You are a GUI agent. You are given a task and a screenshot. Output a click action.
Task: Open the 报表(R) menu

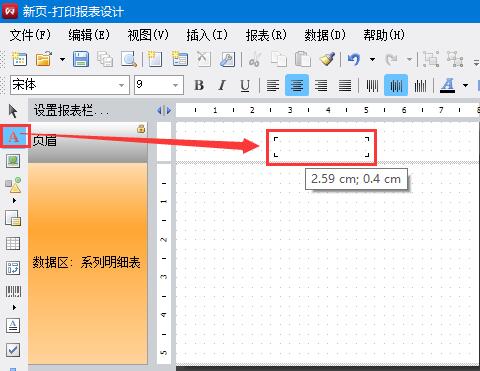266,35
